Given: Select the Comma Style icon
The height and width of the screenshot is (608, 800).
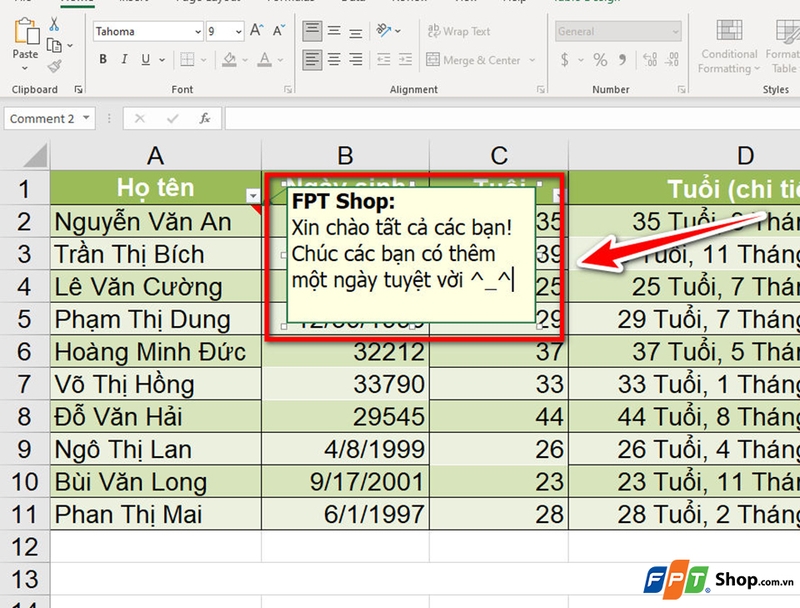Looking at the screenshot, I should 620,58.
